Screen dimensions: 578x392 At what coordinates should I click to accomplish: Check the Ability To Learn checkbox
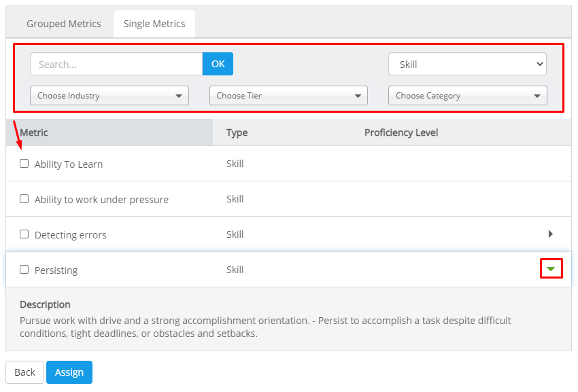click(24, 164)
